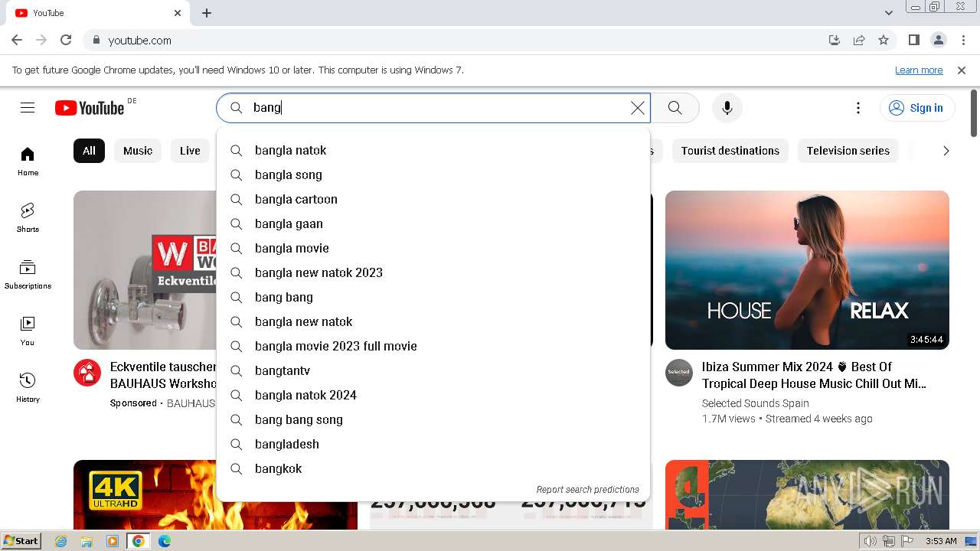Open Microsoft Edge from taskbar

coord(164,541)
